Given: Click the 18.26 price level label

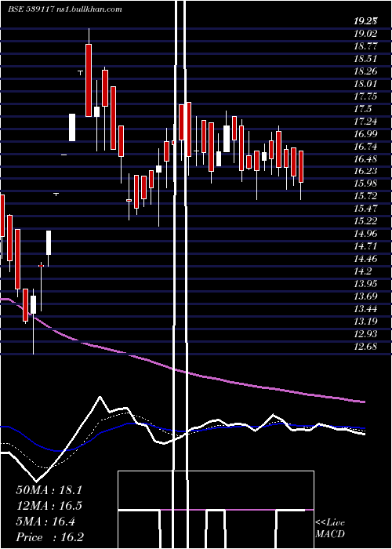Looking at the screenshot, I should point(365,71).
